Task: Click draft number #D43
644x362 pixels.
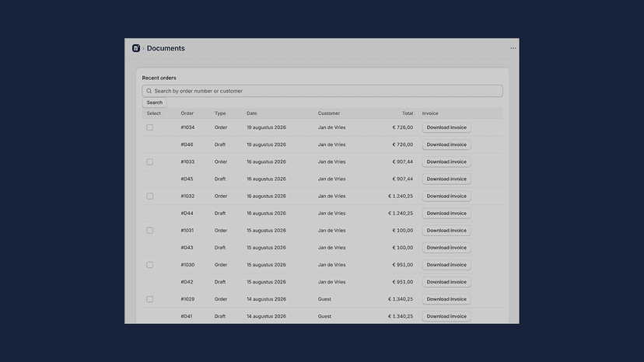Action: pos(187,248)
